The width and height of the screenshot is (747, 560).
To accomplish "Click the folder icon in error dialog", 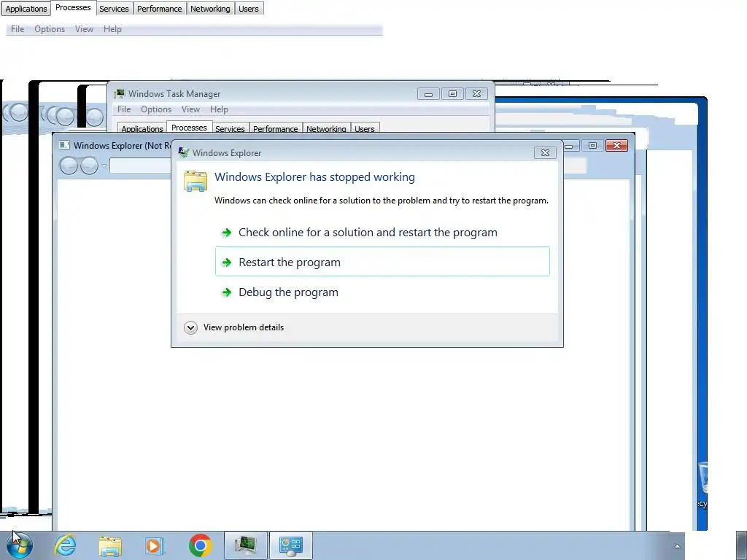I will point(196,181).
